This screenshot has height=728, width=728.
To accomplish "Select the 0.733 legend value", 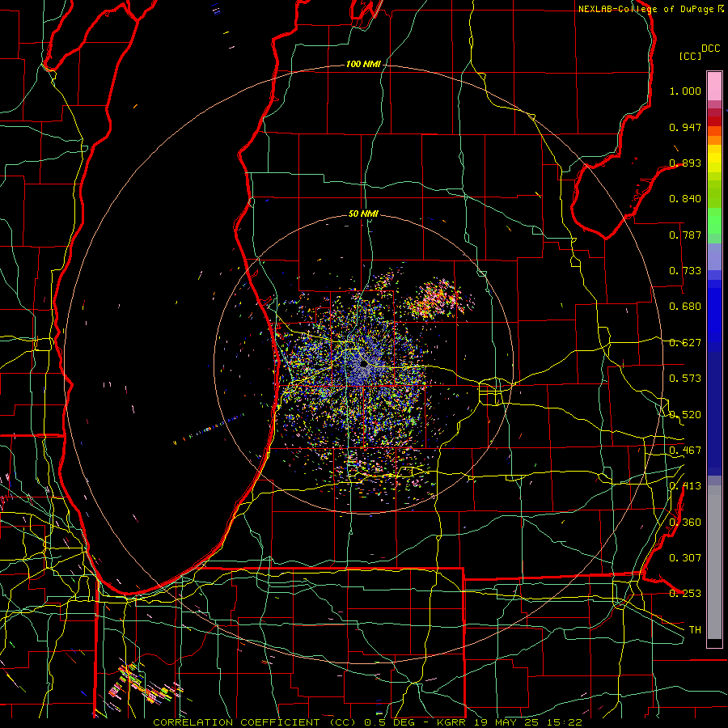I will 685,271.
